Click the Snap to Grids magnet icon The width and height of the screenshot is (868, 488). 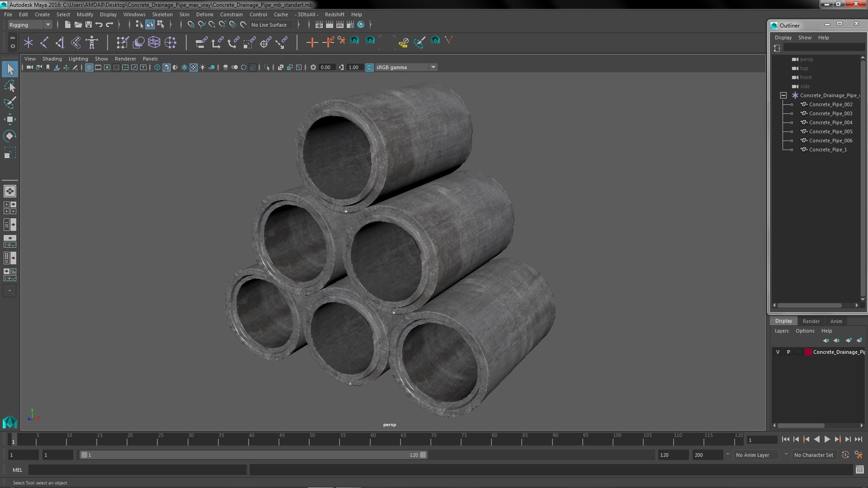pos(191,25)
